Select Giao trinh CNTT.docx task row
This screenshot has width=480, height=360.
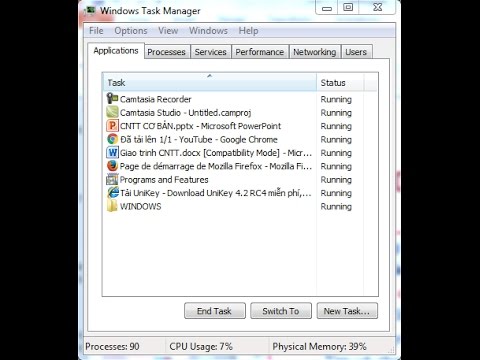[x=240, y=153]
